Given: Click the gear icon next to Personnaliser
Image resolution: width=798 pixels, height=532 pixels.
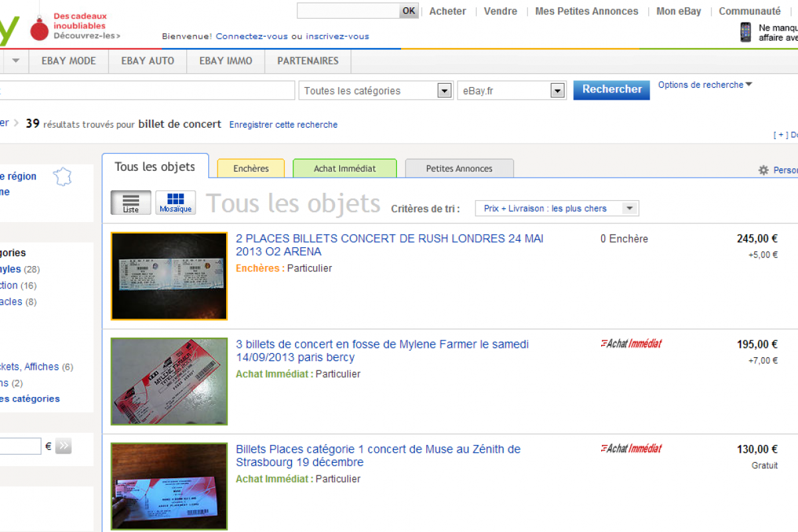Looking at the screenshot, I should click(763, 170).
